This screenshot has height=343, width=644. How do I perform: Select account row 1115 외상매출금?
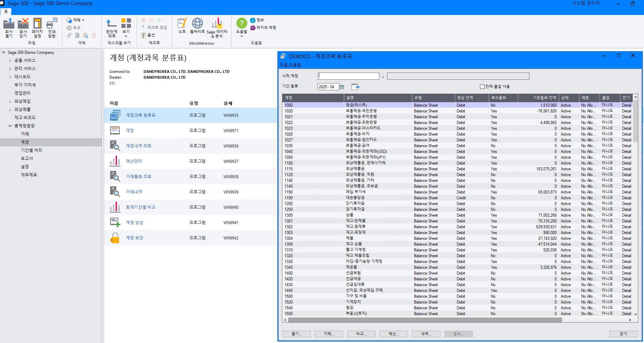tap(458, 169)
